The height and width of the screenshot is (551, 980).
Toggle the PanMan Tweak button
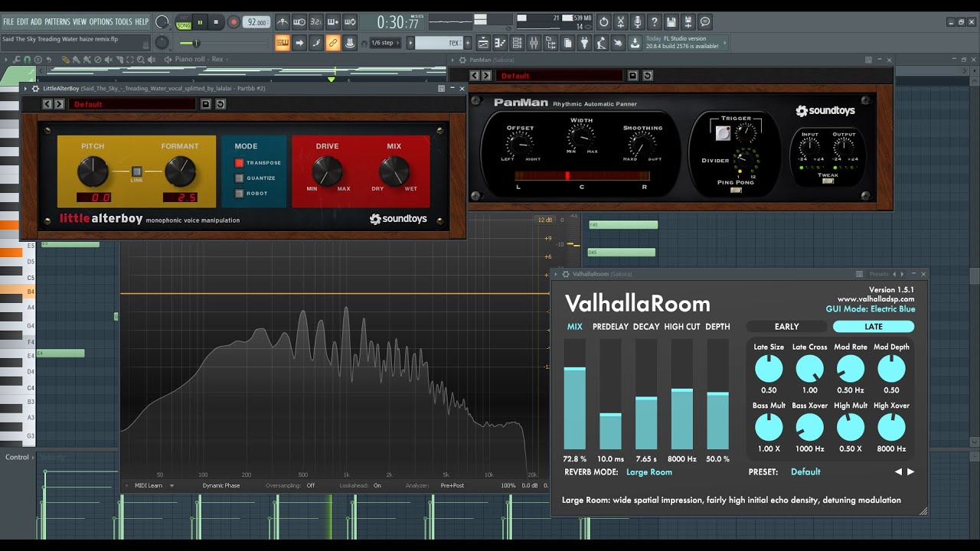pyautogui.click(x=828, y=181)
